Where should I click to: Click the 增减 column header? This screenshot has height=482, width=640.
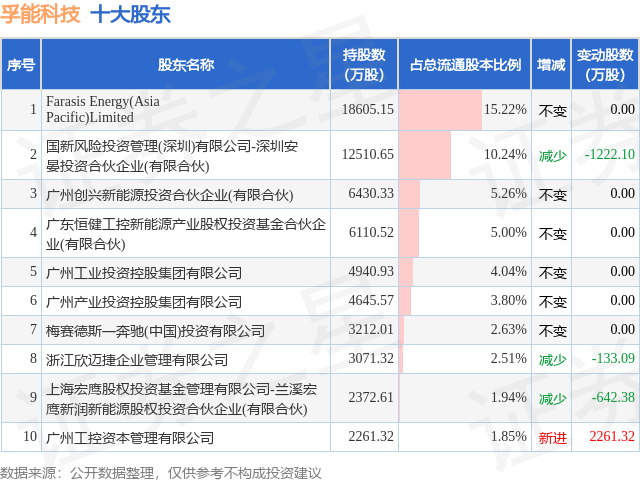tap(551, 65)
